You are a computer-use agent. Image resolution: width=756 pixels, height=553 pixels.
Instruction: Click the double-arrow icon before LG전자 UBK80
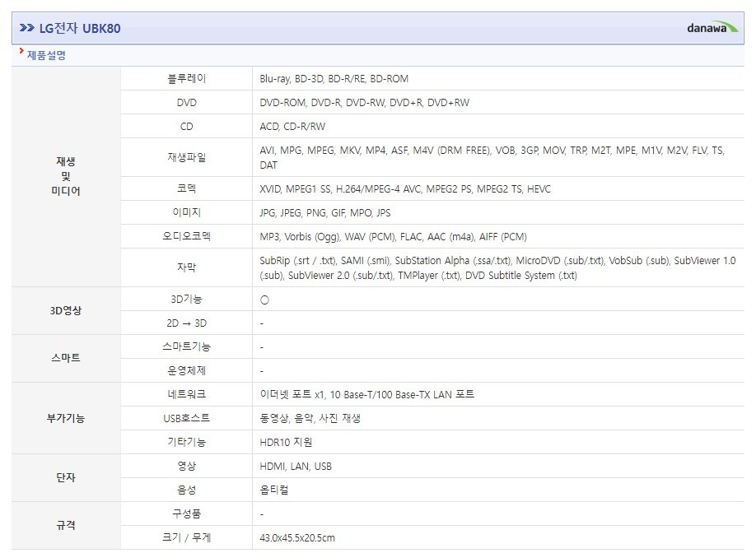point(27,29)
